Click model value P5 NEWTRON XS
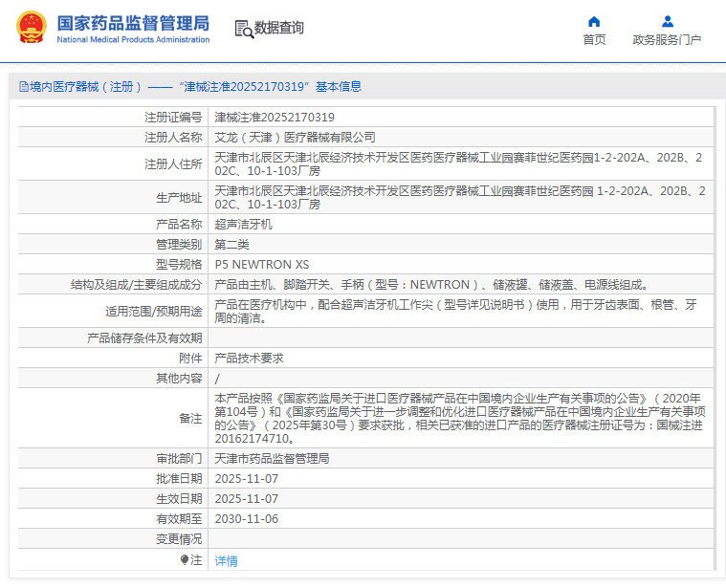 (261, 264)
